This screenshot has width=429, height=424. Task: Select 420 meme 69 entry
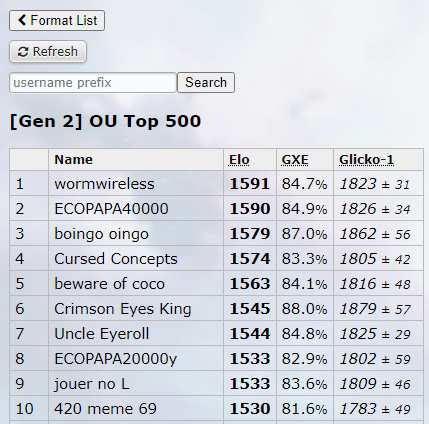point(105,409)
